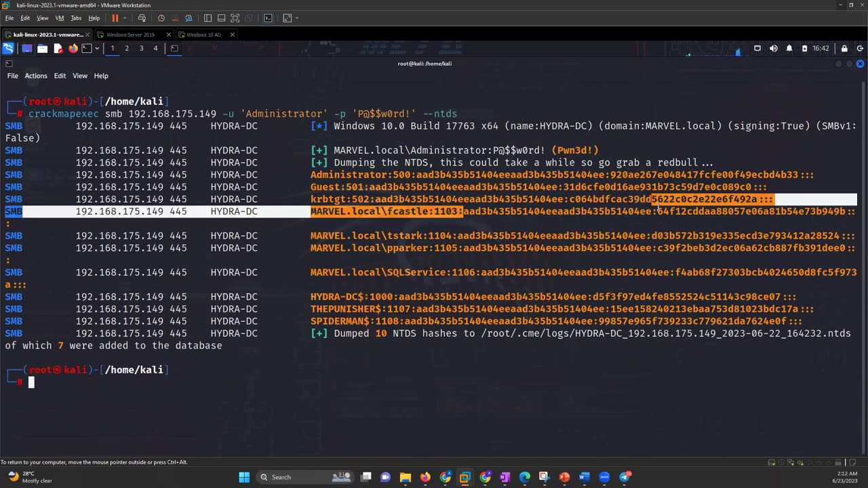Open Windows Task View
The height and width of the screenshot is (488, 868).
[366, 477]
